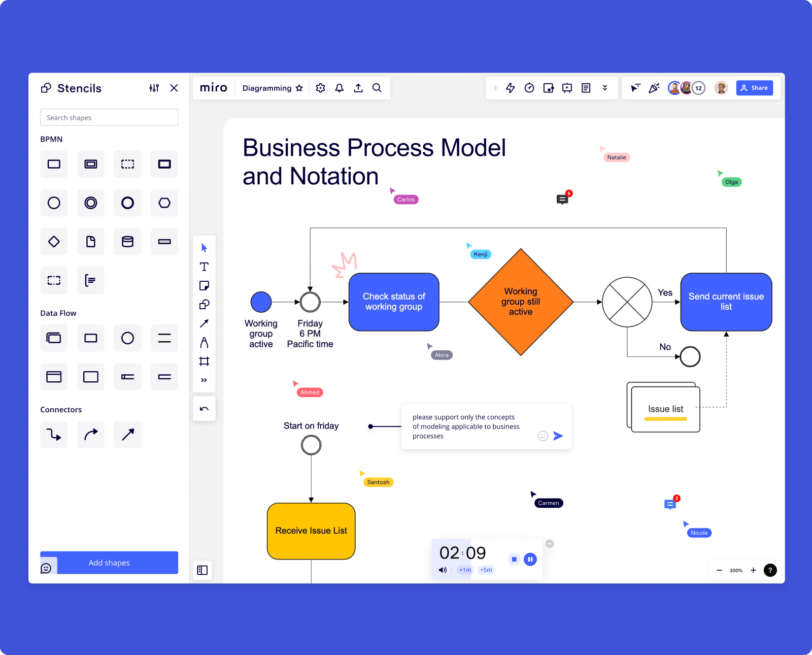
Task: Open the miro logo menu
Action: 213,87
